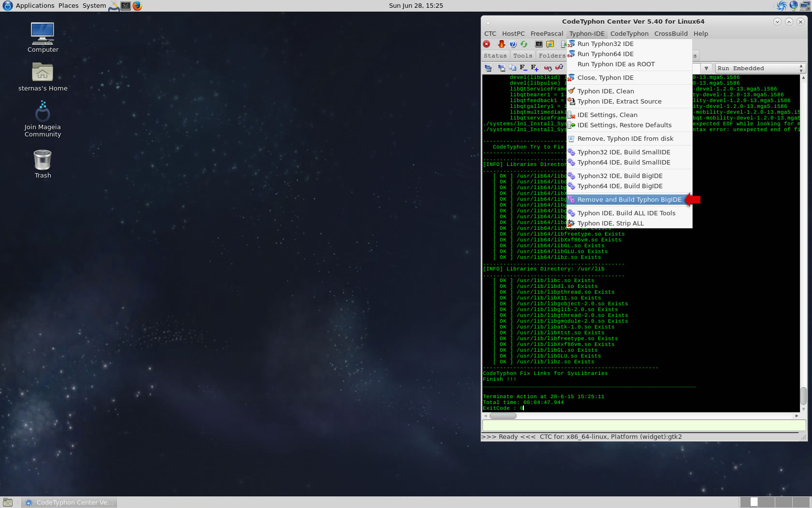Click the red ball up-arrow icon
The height and width of the screenshot is (508, 812).
[x=559, y=68]
